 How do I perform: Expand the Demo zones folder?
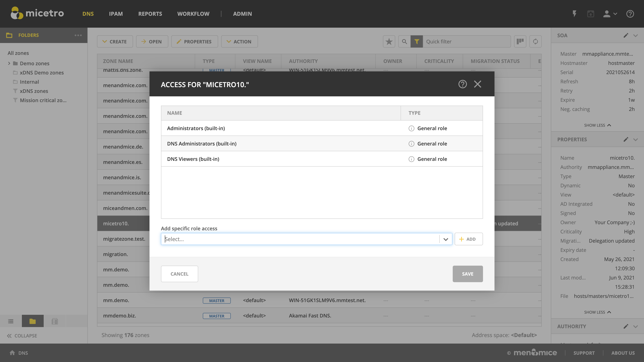pyautogui.click(x=9, y=63)
